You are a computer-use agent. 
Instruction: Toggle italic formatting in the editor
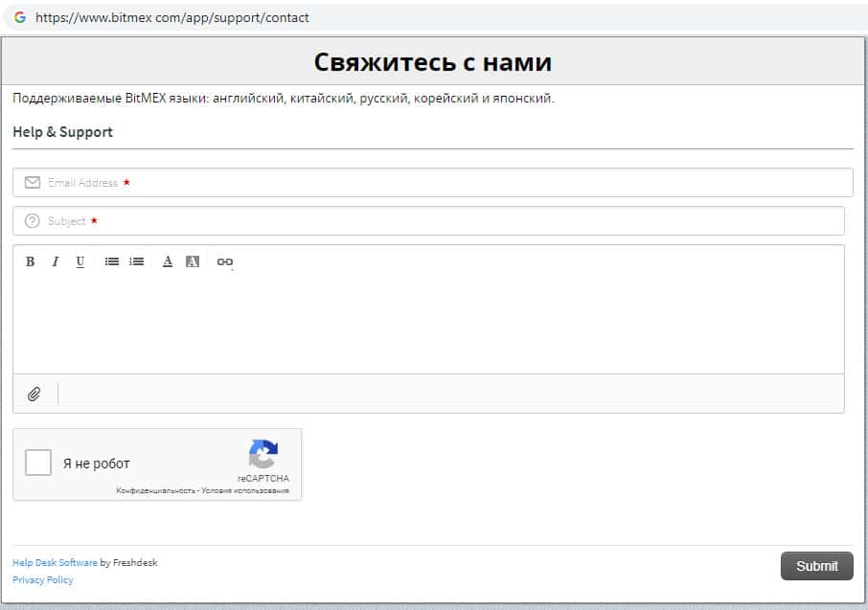pos(55,261)
